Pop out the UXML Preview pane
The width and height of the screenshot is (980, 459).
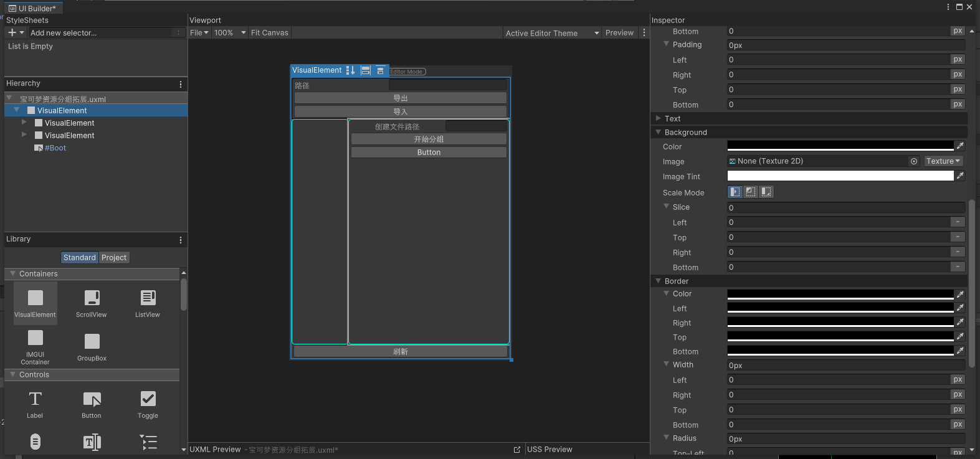(517, 450)
